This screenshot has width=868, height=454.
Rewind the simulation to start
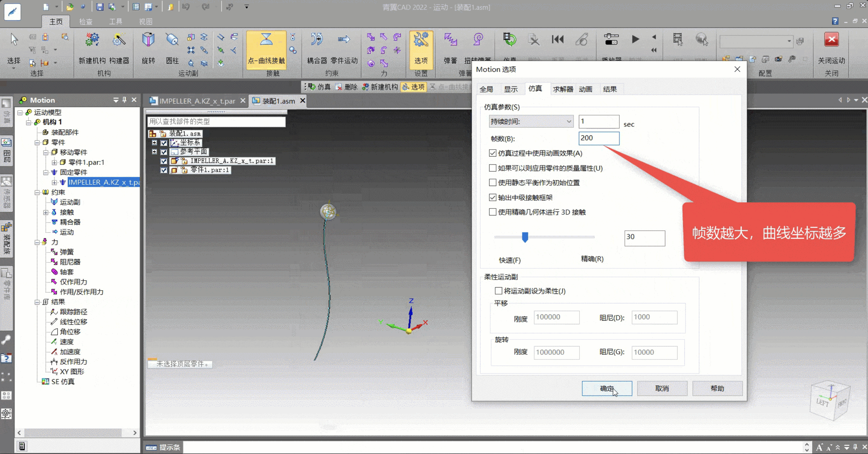pyautogui.click(x=558, y=39)
